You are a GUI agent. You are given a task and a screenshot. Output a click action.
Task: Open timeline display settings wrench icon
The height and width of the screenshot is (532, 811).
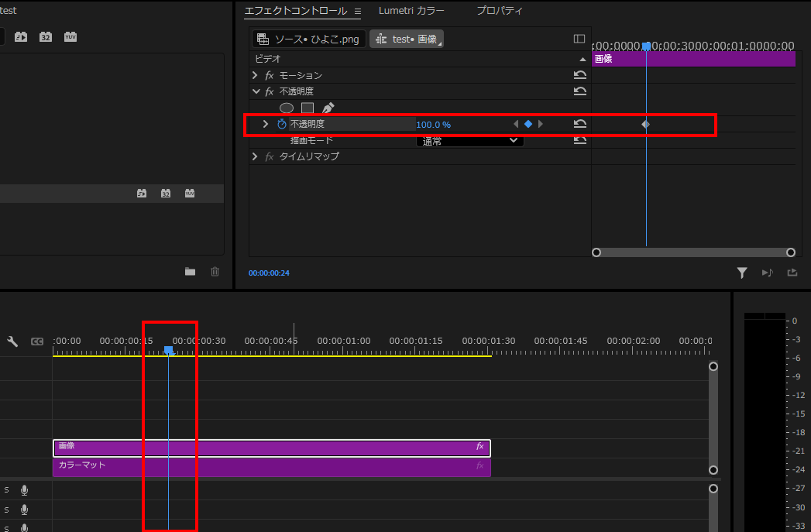point(13,342)
